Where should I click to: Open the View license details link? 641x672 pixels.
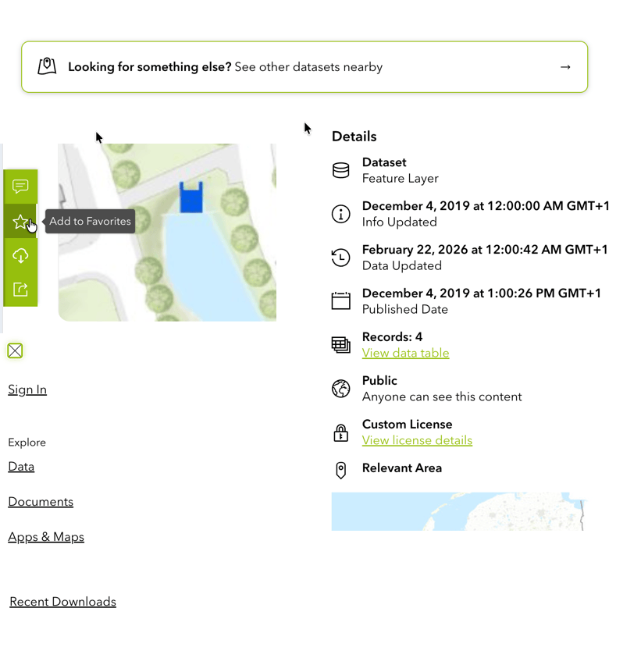(417, 440)
